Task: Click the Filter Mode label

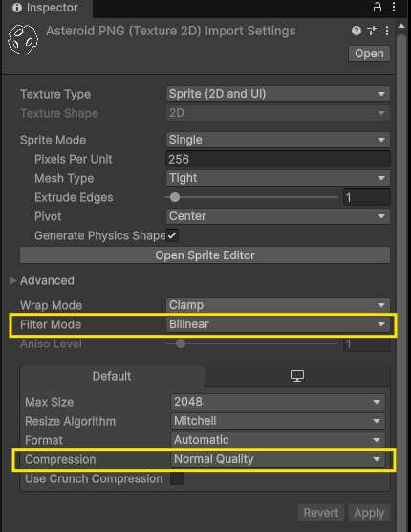Action: (51, 324)
